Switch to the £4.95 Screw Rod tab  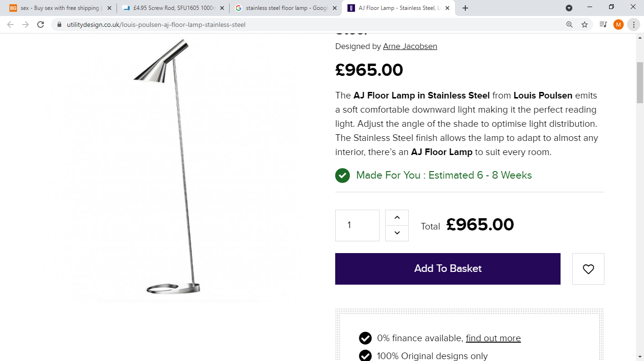point(172,8)
